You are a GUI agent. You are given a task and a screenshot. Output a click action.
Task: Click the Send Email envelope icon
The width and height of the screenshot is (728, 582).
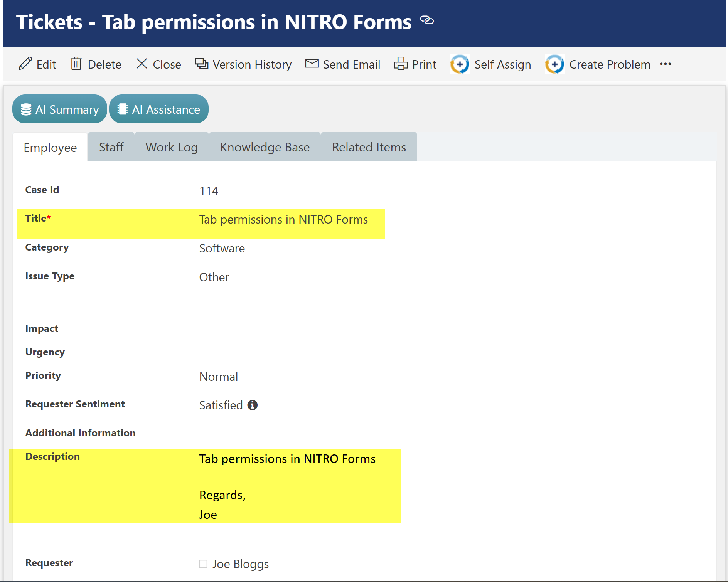312,64
